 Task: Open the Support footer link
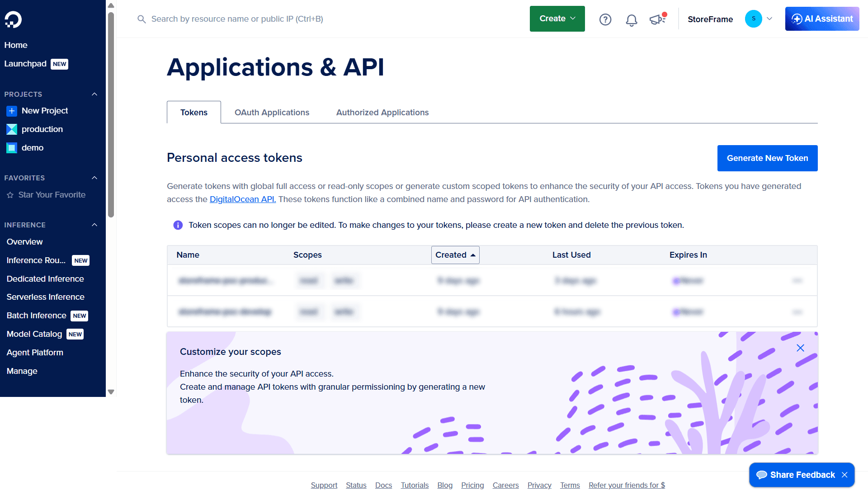click(x=324, y=485)
